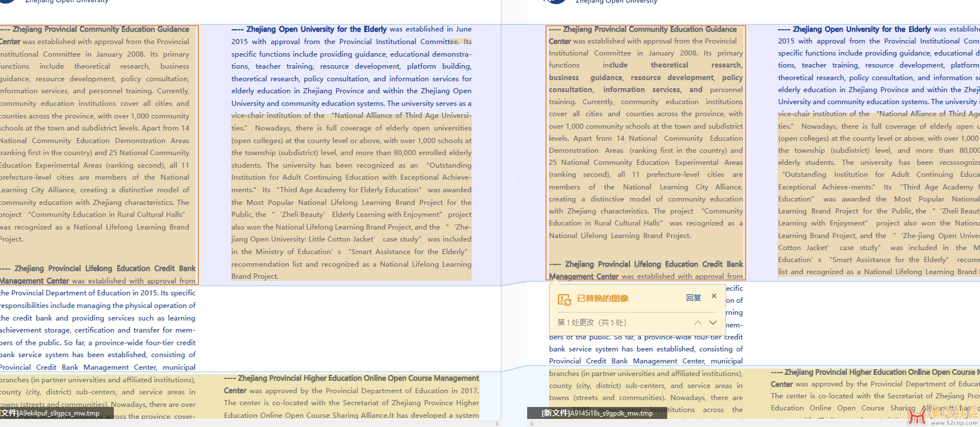The height and width of the screenshot is (427, 980).
Task: Click the Higher Education Online Open Course heading in the new file
Action: (875, 372)
